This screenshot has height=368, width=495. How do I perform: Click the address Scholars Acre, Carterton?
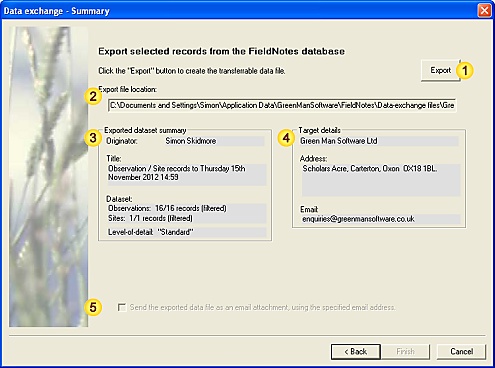click(x=370, y=169)
